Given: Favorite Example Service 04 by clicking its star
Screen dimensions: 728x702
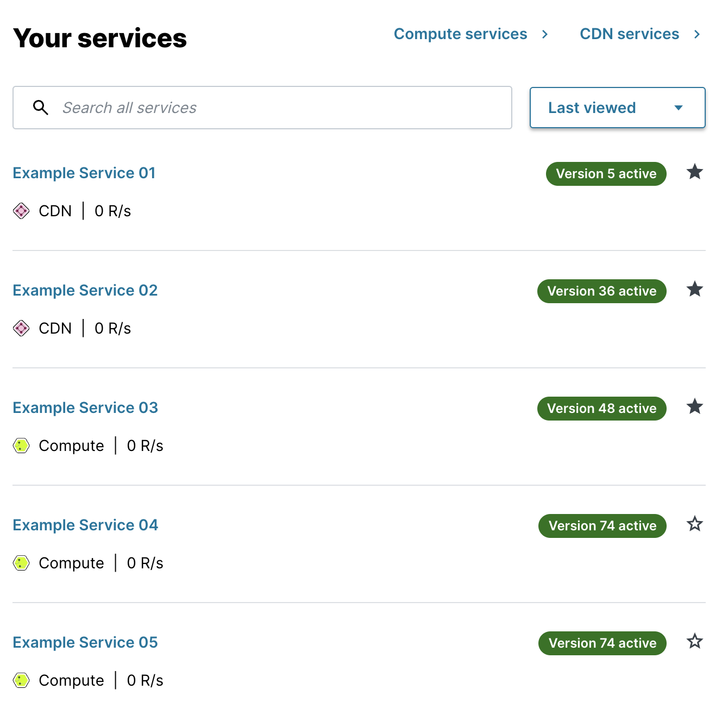Looking at the screenshot, I should pos(695,524).
